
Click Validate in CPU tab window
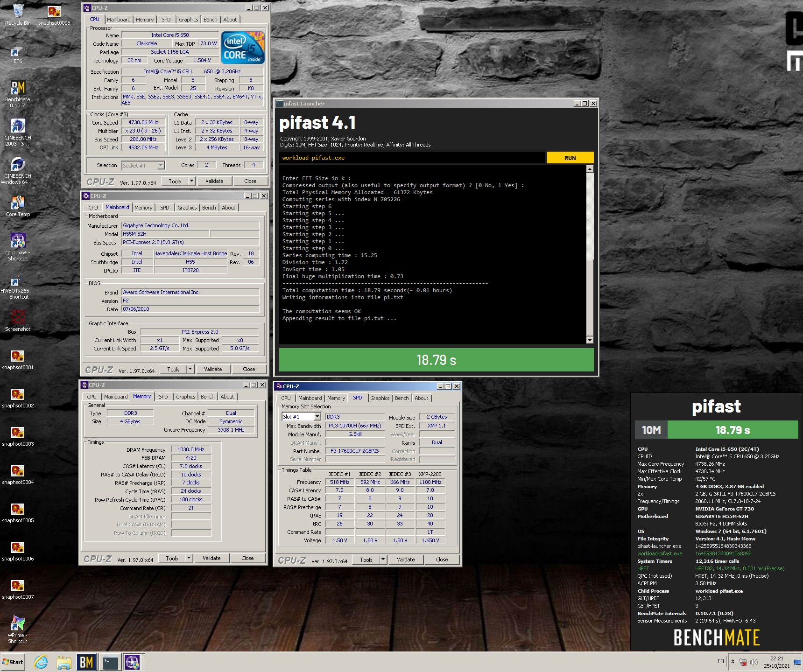214,181
